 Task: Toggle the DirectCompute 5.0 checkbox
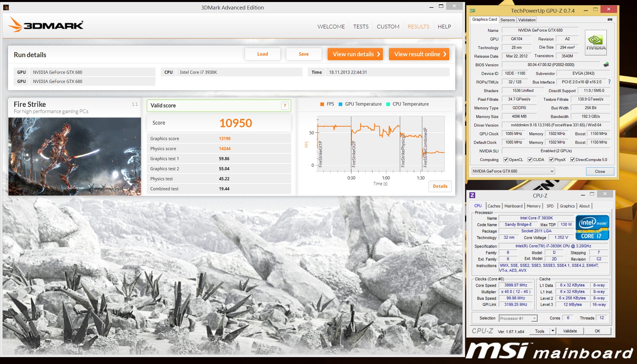573,160
